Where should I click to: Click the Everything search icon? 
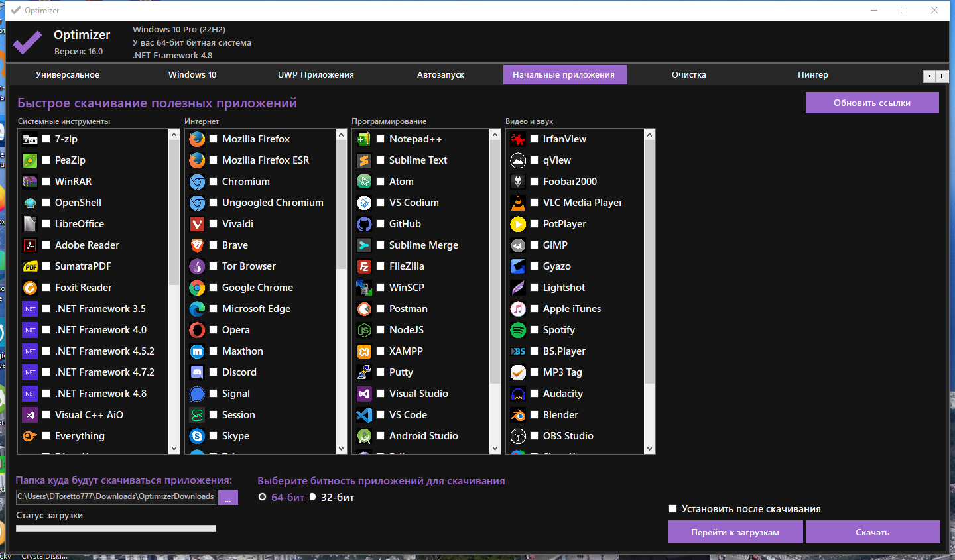click(x=30, y=436)
